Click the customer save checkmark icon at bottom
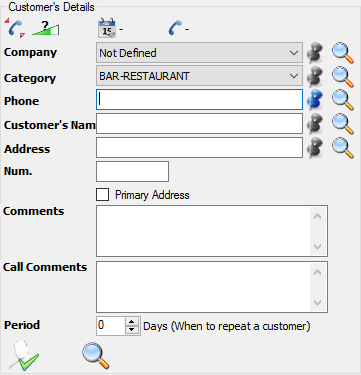The height and width of the screenshot is (375, 361). point(24,356)
